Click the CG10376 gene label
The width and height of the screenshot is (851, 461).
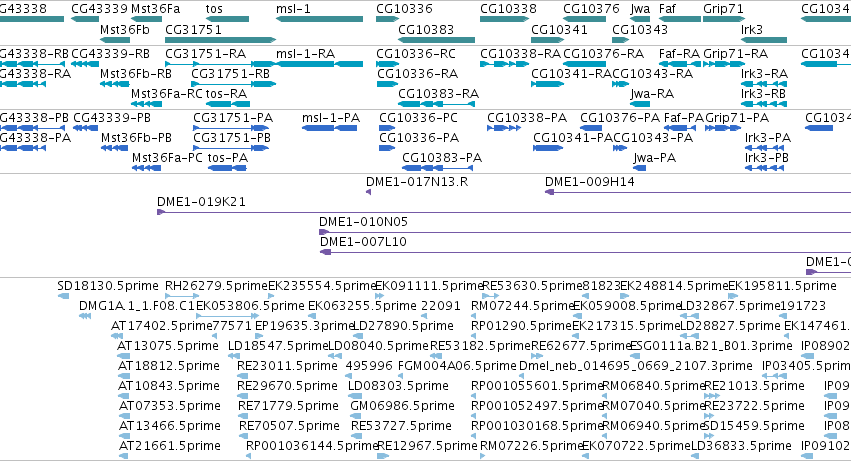click(591, 9)
